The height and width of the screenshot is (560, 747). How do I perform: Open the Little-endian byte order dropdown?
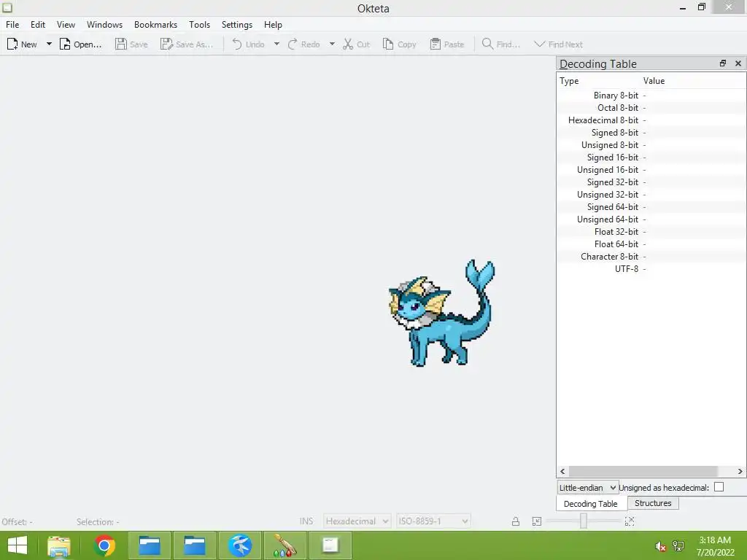[x=588, y=488]
